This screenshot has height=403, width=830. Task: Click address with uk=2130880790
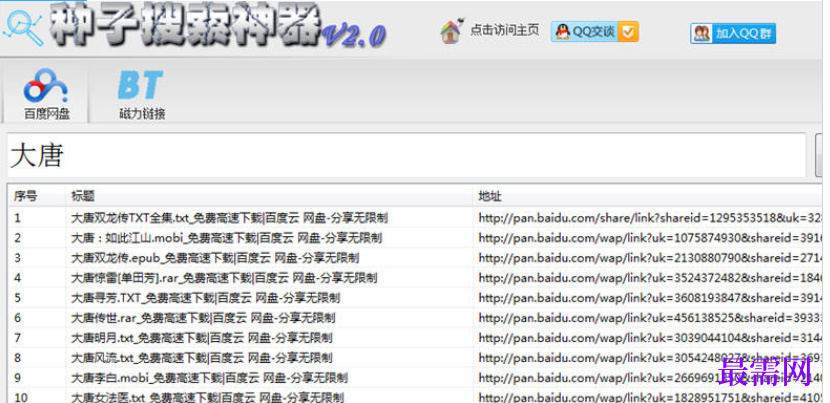[650, 258]
